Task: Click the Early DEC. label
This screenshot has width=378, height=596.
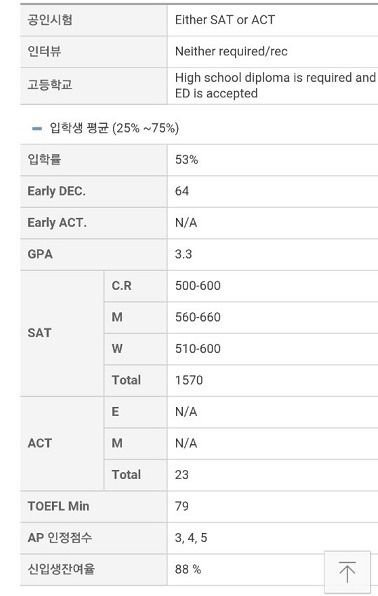Action: [56, 191]
